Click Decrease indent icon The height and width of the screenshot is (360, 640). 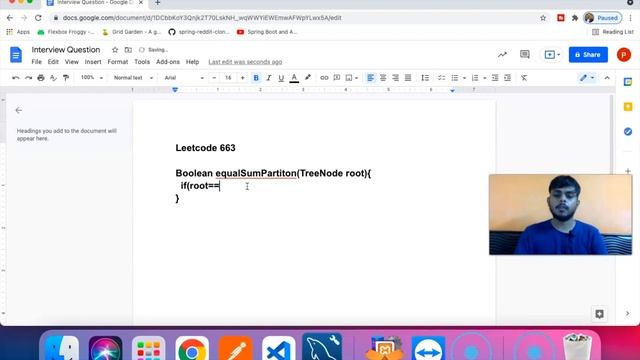[x=495, y=78]
